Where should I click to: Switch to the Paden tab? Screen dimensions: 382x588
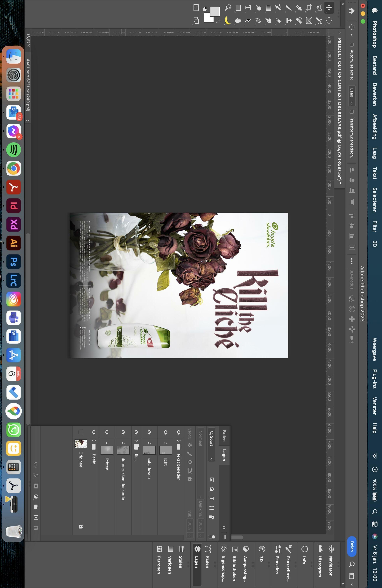224,436
